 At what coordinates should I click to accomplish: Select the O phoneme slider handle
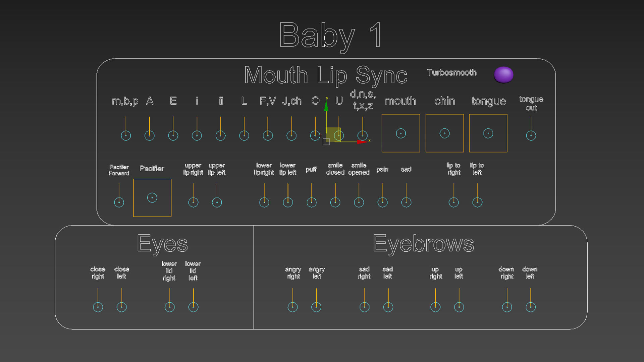click(315, 136)
